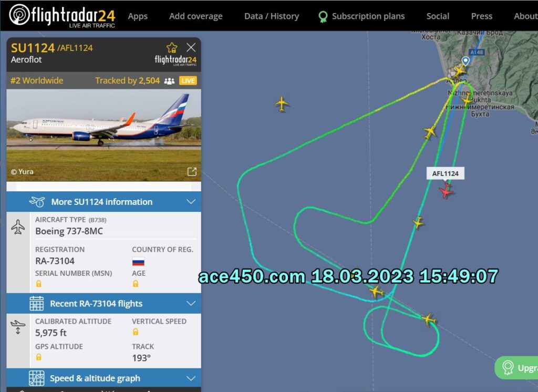Expand Recent RA-73104 flights section
Viewport: 538px width, 392px height.
pyautogui.click(x=104, y=303)
